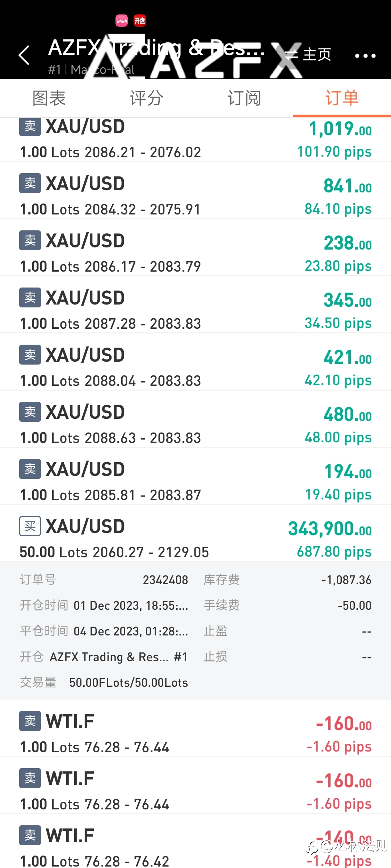This screenshot has width=391, height=868.
Task: Tap the pink bilibili app icon
Action: click(x=122, y=21)
